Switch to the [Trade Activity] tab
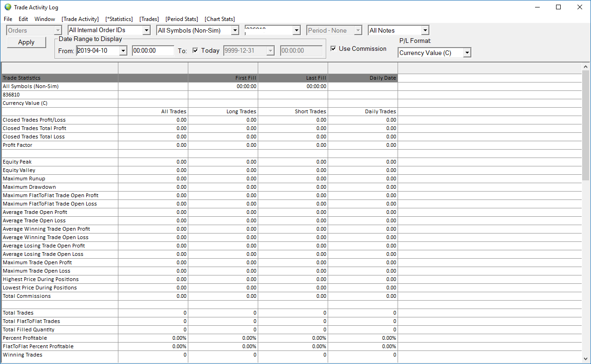This screenshot has height=364, width=591. click(80, 19)
